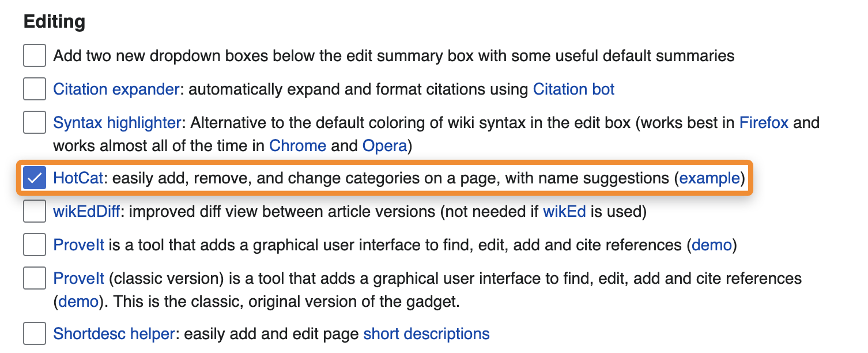Open the short descriptions link
Screen dimensions: 868x353
pyautogui.click(x=427, y=334)
